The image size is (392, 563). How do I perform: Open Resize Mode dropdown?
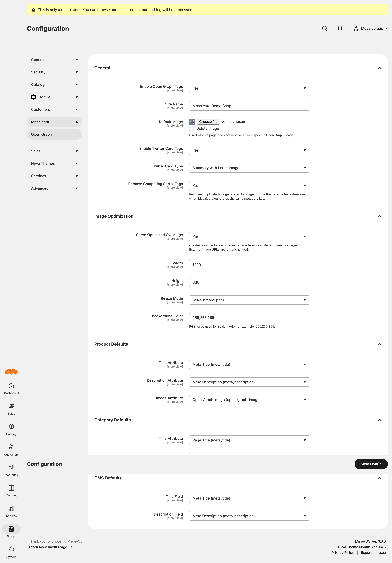pos(249,300)
